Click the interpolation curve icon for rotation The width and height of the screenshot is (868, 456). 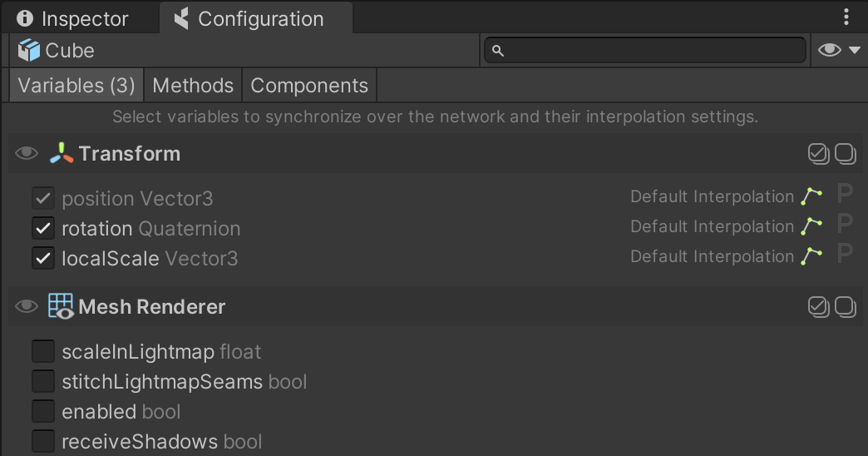pos(811,226)
